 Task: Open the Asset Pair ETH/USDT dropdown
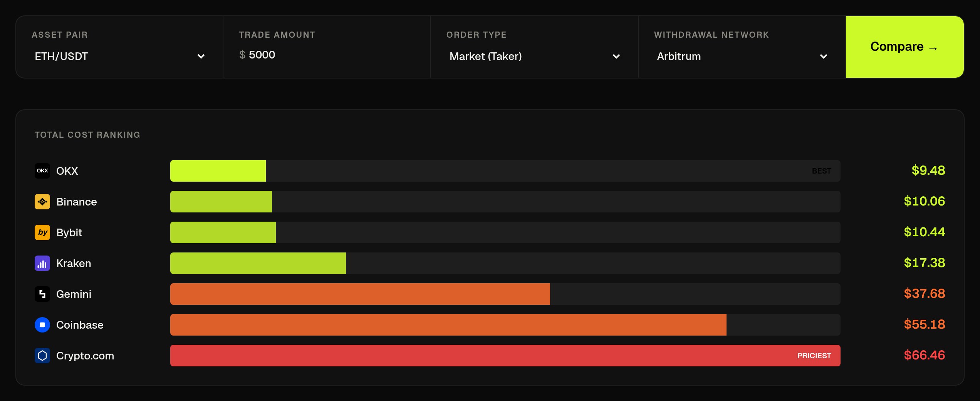coord(119,56)
